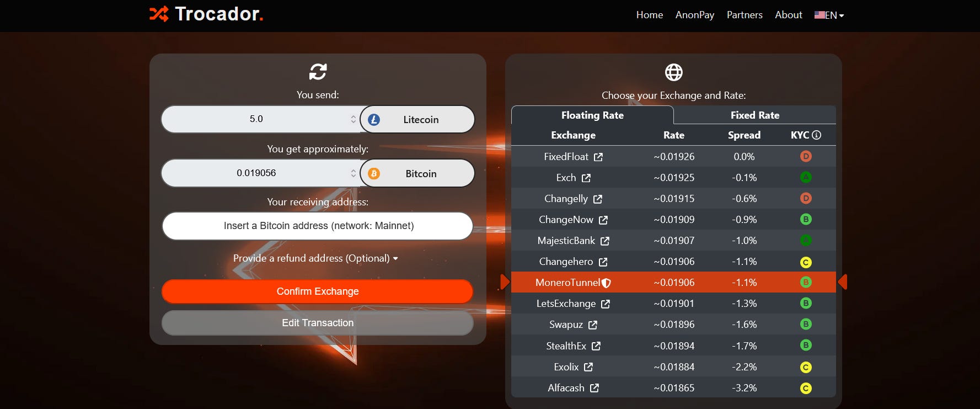Click the send amount field 5.0
The width and height of the screenshot is (980, 409).
coord(260,119)
